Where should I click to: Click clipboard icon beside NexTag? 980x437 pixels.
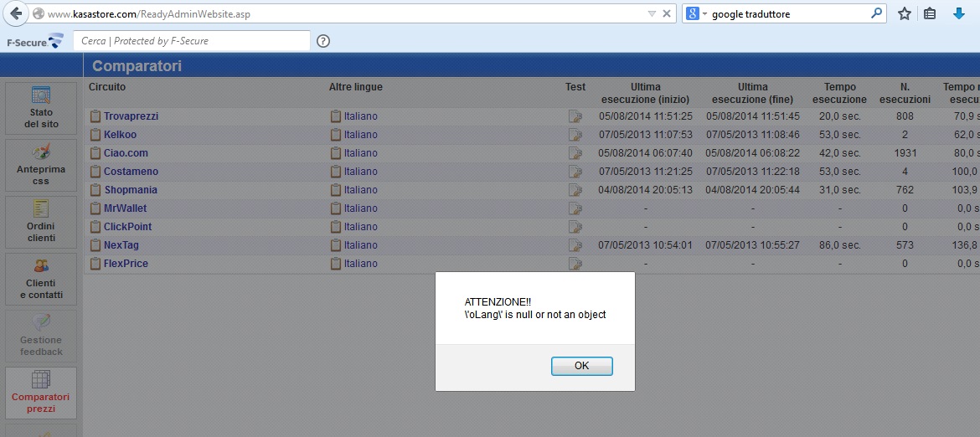95,244
